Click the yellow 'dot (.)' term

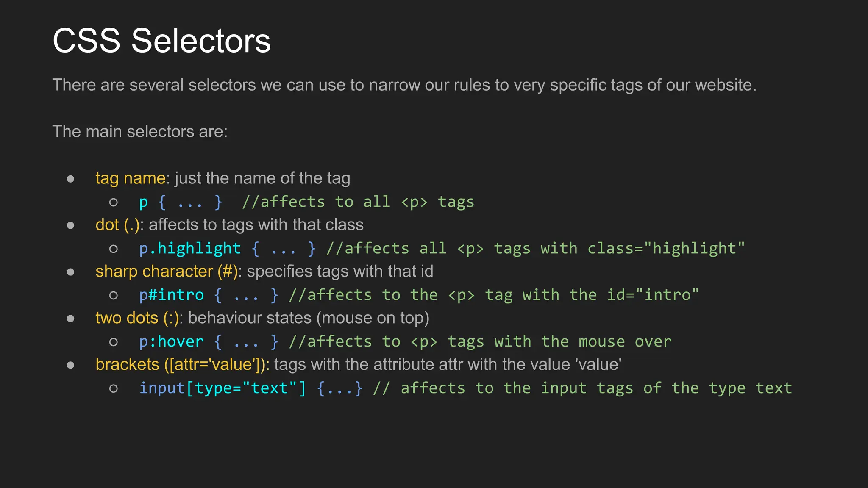click(117, 225)
